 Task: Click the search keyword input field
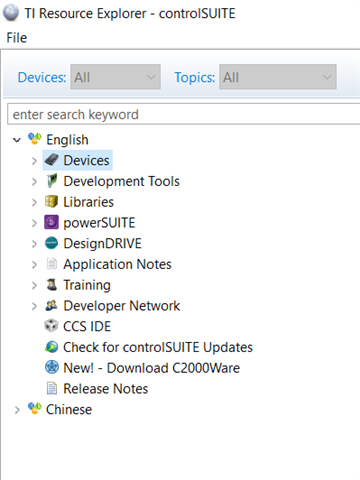pyautogui.click(x=183, y=114)
